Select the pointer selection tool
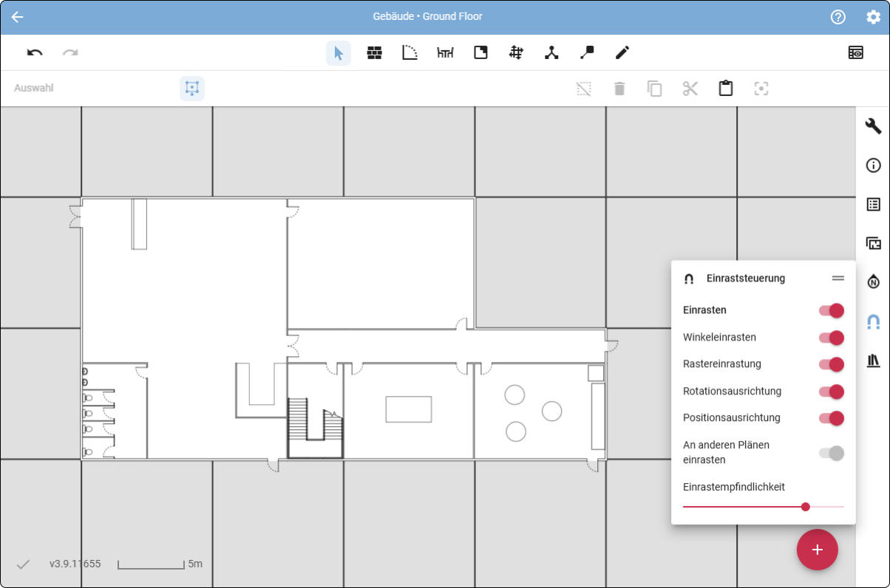890x588 pixels. pyautogui.click(x=339, y=53)
